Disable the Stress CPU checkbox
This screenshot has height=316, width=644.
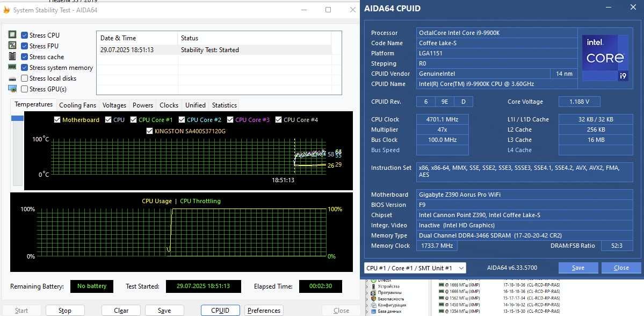(x=24, y=35)
